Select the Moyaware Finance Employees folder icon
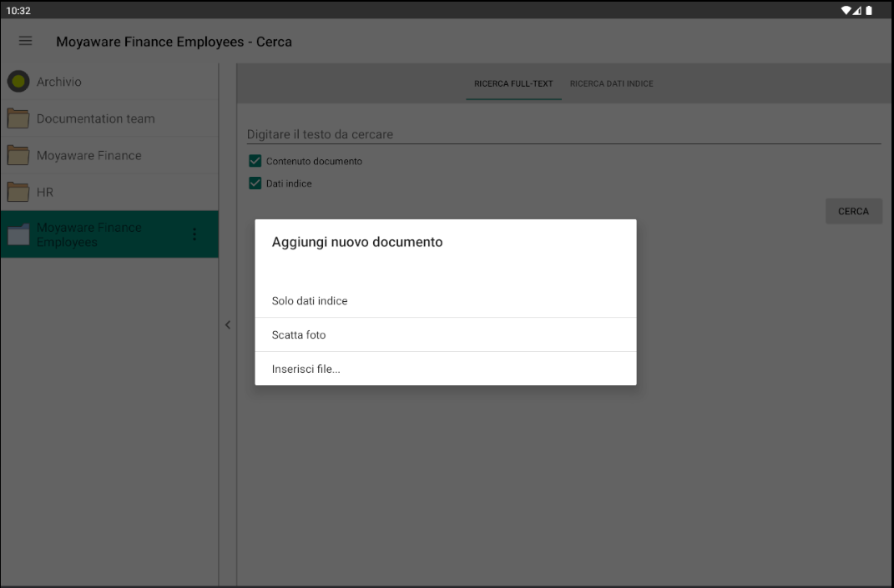 point(18,234)
